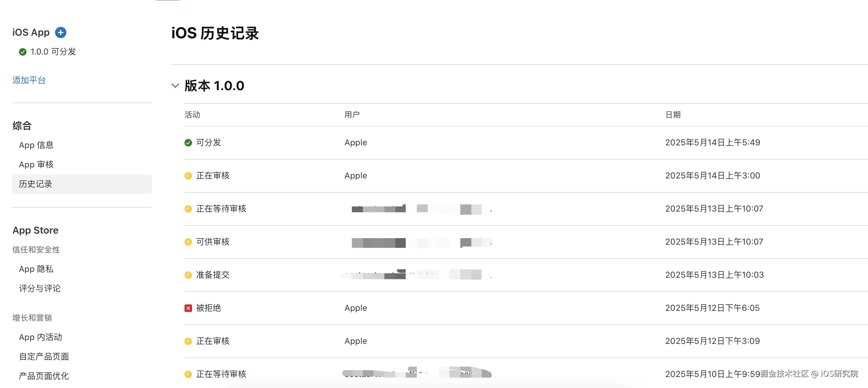This screenshot has height=388, width=868.
Task: Click the blue plus icon beside iOS App
Action: click(61, 32)
